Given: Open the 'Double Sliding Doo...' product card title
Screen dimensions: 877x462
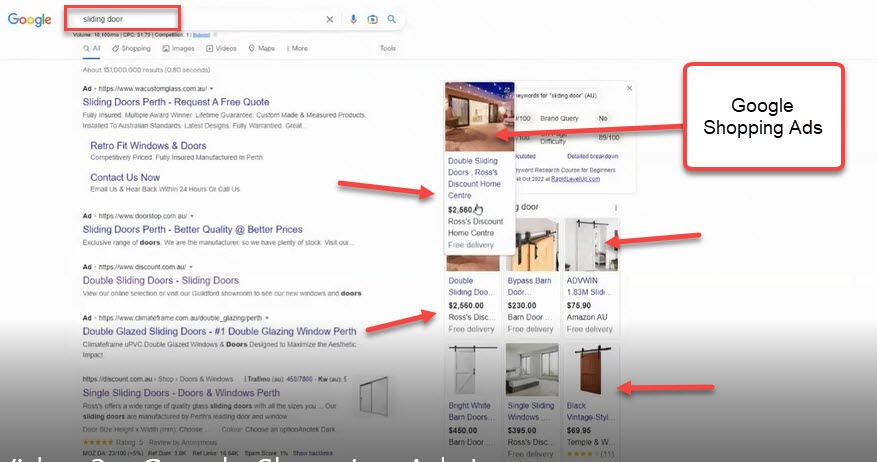Looking at the screenshot, I should coord(471,286).
